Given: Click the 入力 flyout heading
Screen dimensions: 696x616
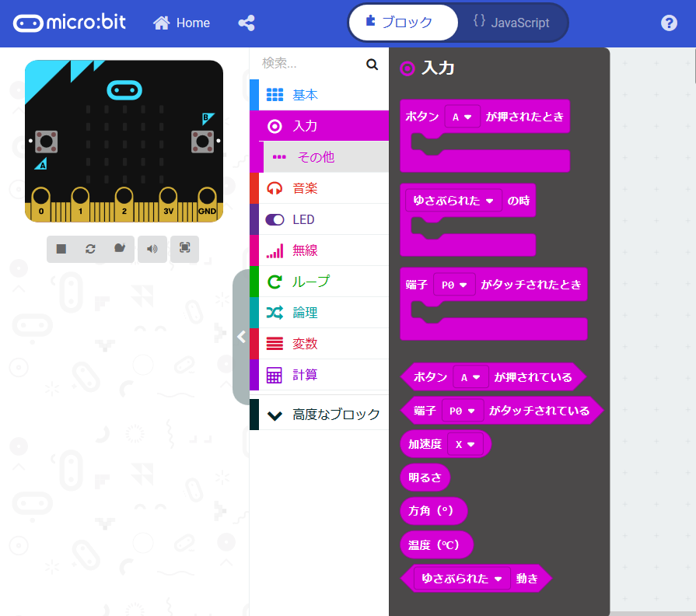Looking at the screenshot, I should (438, 68).
